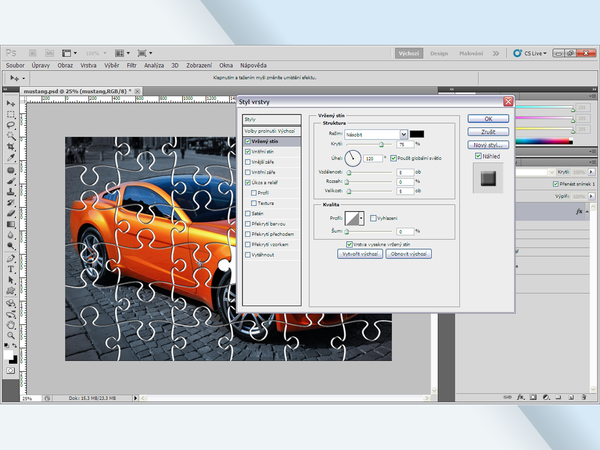Select the Eyedropper tool
The height and width of the screenshot is (450, 600).
coord(10,158)
